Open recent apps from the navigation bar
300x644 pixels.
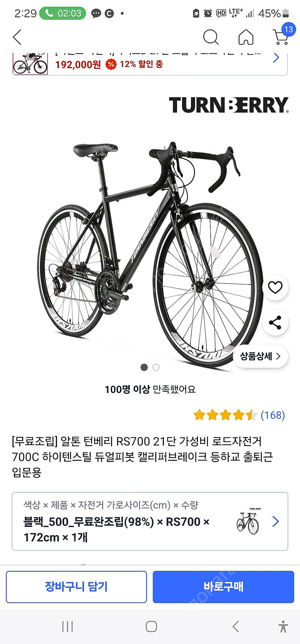click(x=67, y=626)
